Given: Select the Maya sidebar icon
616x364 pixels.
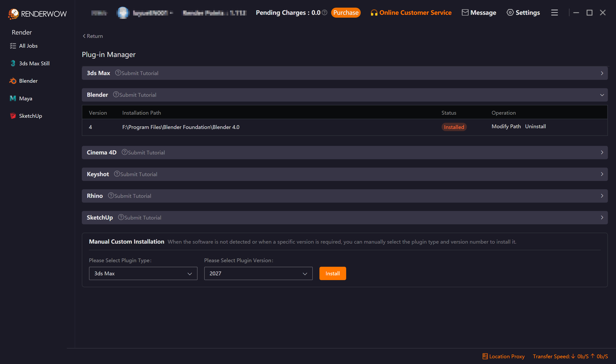Looking at the screenshot, I should pos(13,98).
